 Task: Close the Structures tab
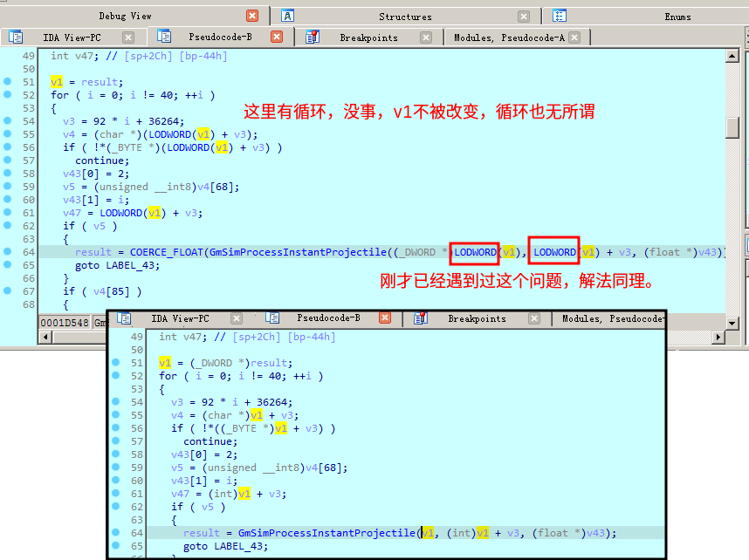click(524, 17)
